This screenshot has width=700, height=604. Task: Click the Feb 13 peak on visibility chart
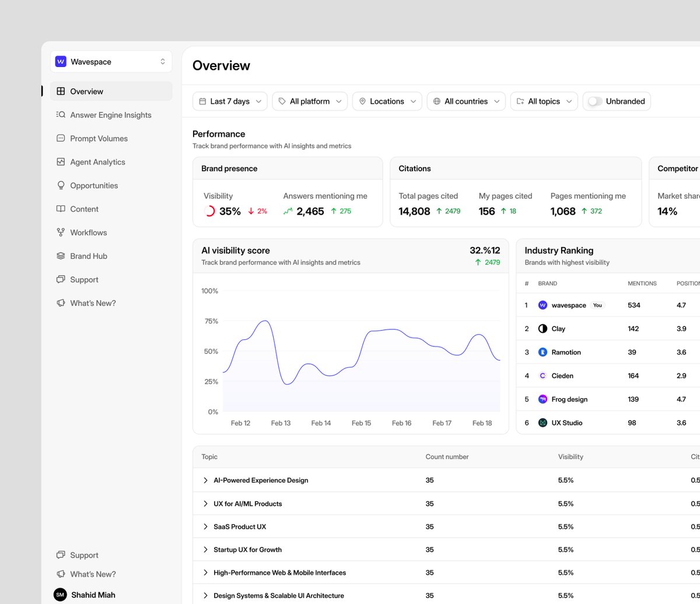click(264, 321)
